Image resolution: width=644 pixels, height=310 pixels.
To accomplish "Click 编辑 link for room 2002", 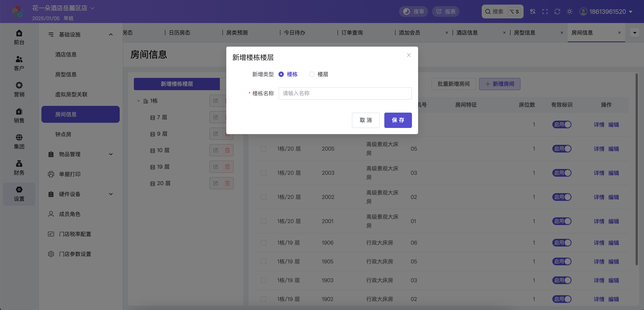I will (x=614, y=197).
